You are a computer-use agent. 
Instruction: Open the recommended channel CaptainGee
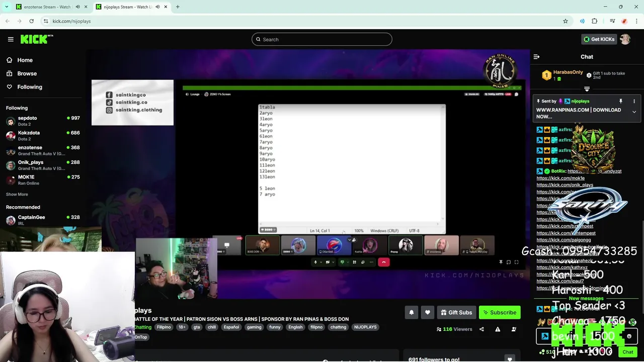coord(43,220)
